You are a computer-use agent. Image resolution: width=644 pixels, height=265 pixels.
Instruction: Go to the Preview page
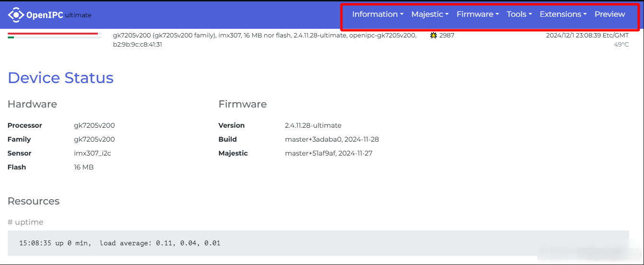coord(610,14)
